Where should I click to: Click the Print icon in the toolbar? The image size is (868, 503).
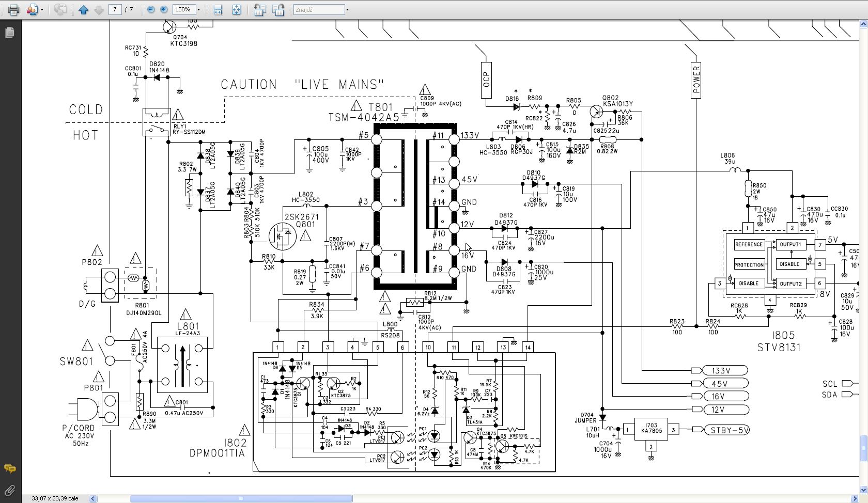pyautogui.click(x=13, y=9)
